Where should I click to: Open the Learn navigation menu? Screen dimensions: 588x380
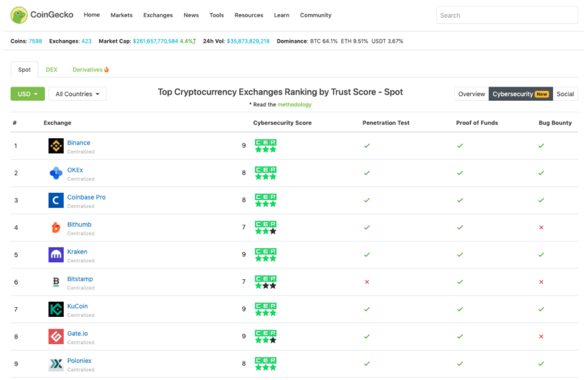coord(281,15)
